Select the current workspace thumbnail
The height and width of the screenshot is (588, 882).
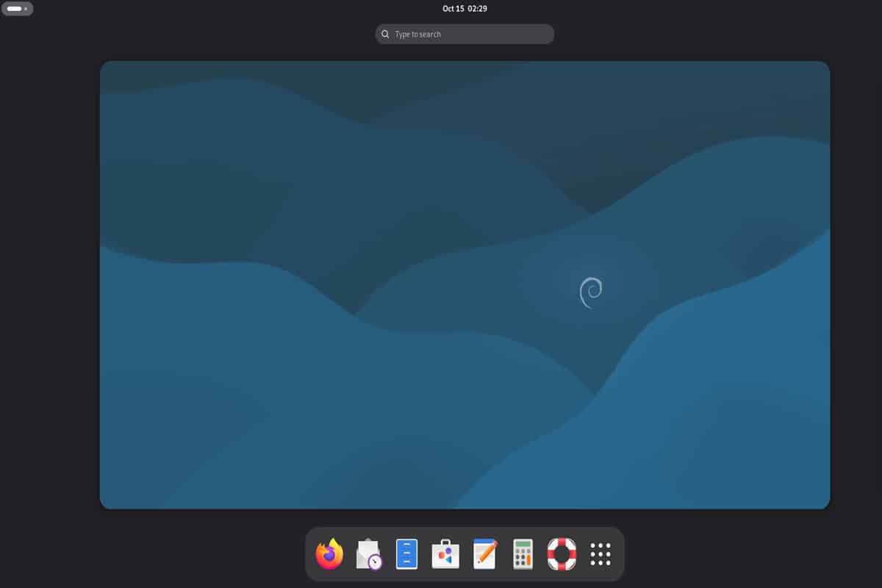tap(465, 284)
